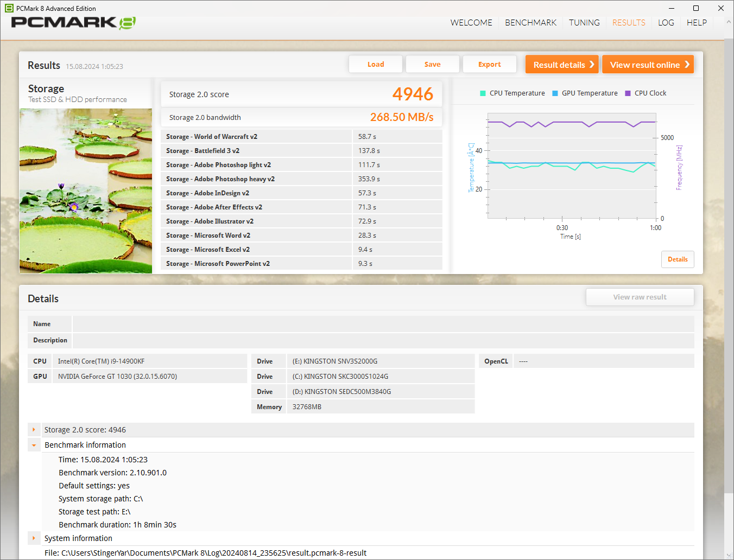The width and height of the screenshot is (734, 560).
Task: Open the Help tab
Action: click(x=697, y=23)
